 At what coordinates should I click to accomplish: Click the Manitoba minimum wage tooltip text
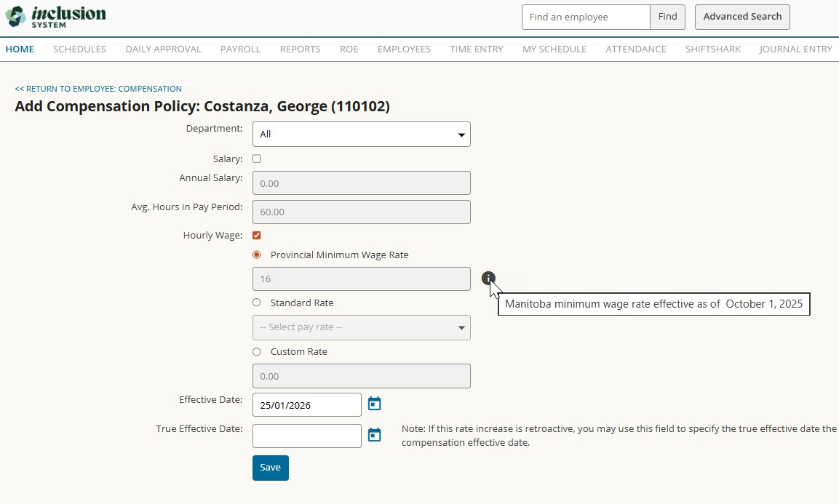click(654, 304)
